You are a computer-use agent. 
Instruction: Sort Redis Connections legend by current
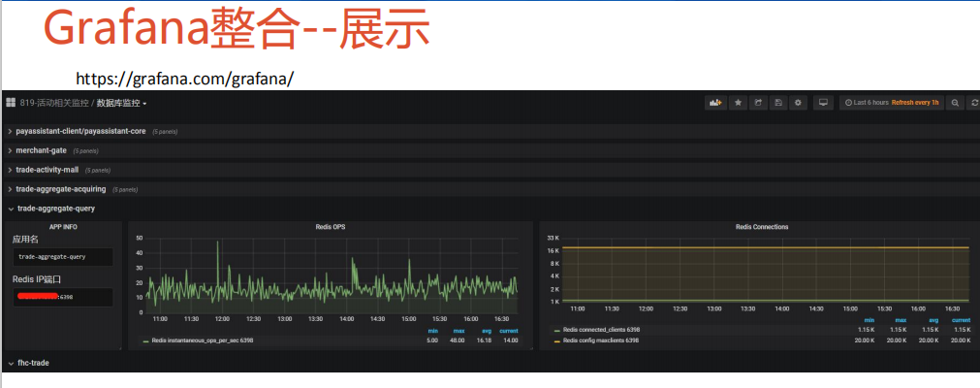point(962,320)
